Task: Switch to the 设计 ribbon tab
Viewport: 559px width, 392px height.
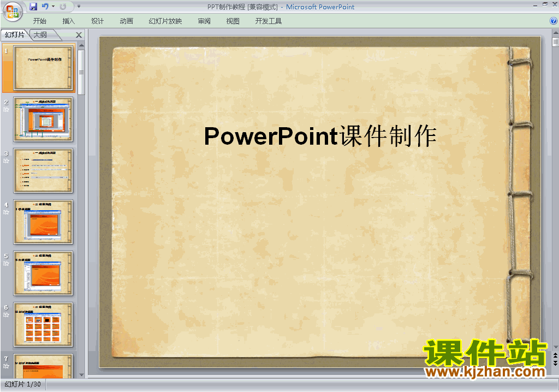Action: coord(97,21)
